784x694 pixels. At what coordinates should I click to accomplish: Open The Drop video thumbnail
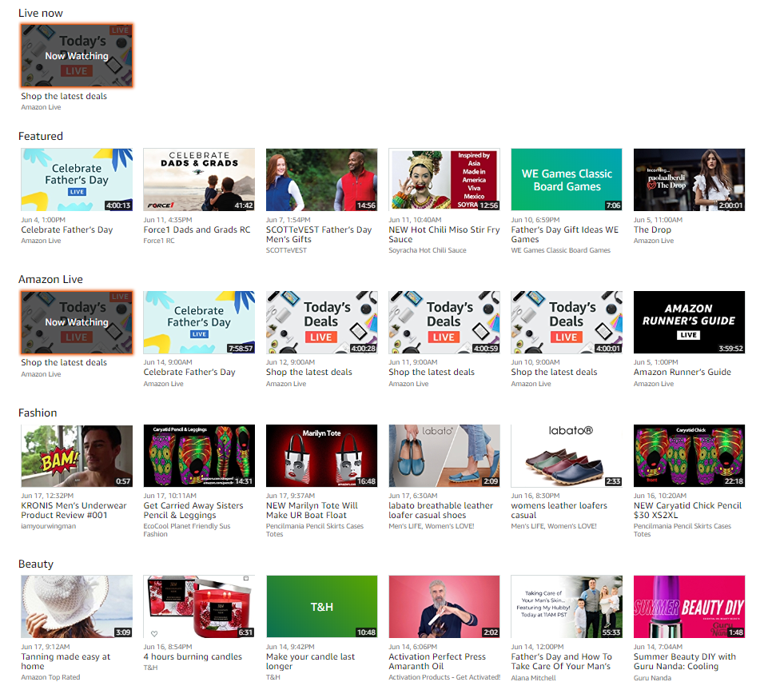(x=689, y=180)
